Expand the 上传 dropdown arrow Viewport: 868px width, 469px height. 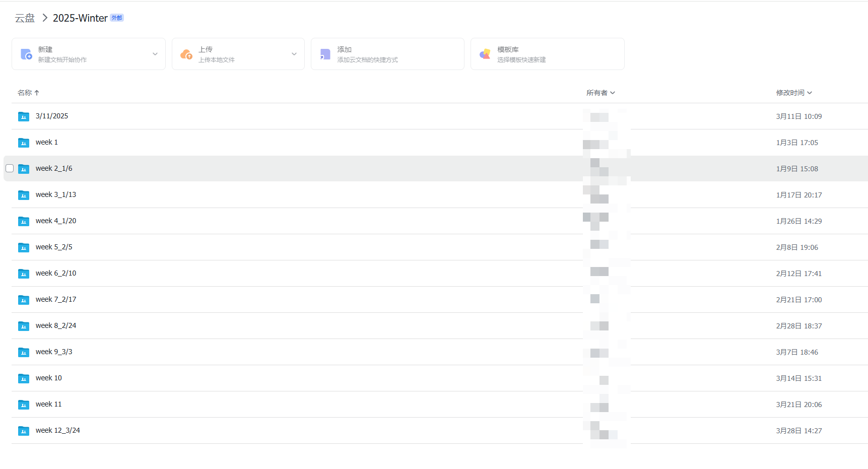tap(294, 54)
